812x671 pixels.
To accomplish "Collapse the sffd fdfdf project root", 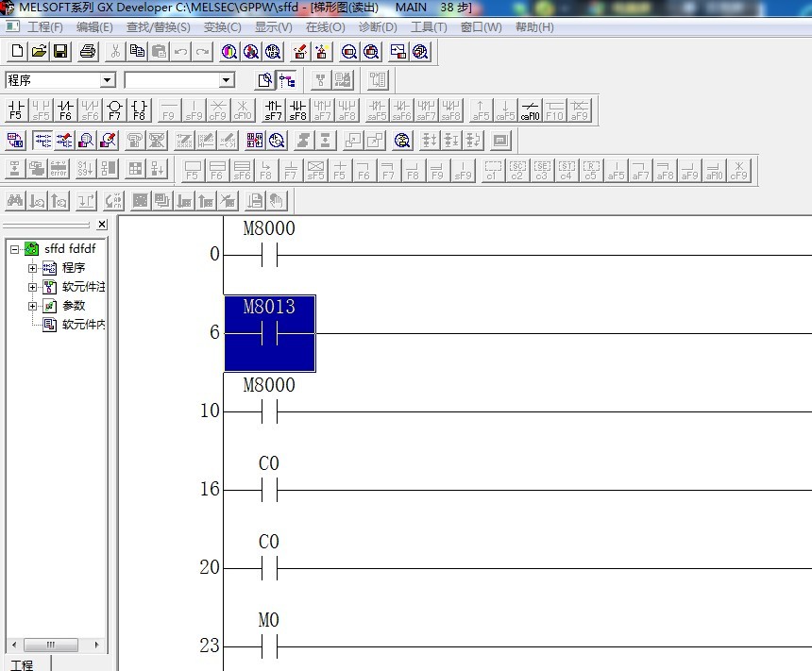I will point(15,249).
